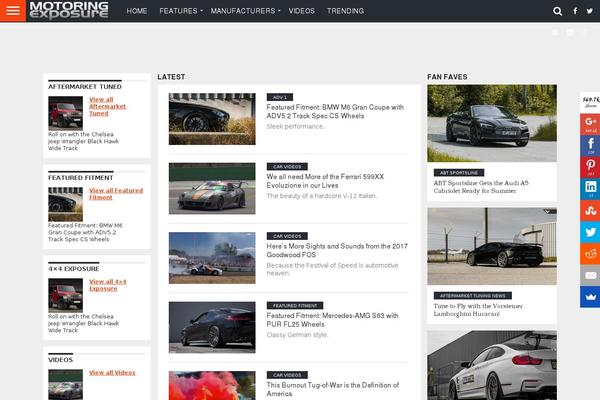This screenshot has height=400, width=600.
Task: Click BMW thumbnail in Featured Fitment widget
Action: 65,204
